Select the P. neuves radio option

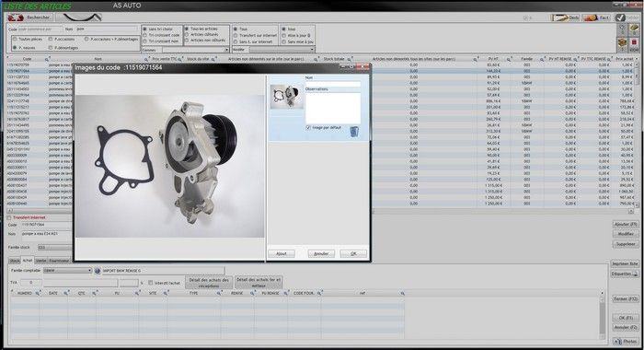click(x=16, y=47)
